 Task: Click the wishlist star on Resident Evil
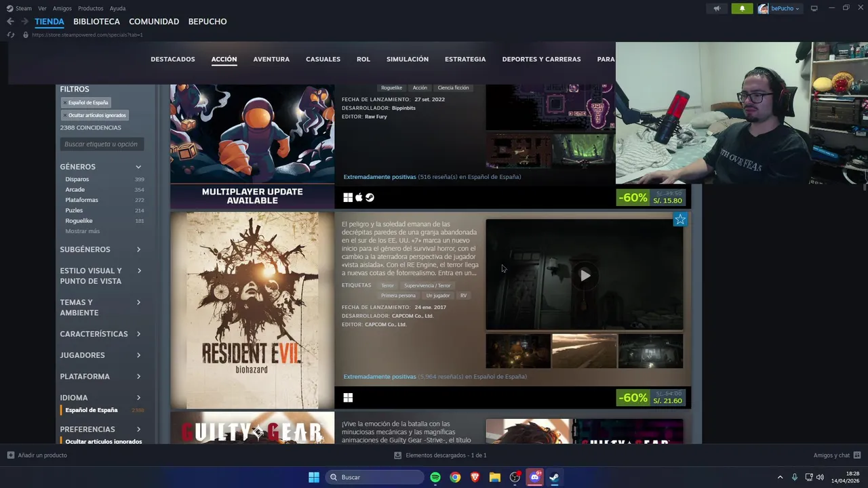680,220
